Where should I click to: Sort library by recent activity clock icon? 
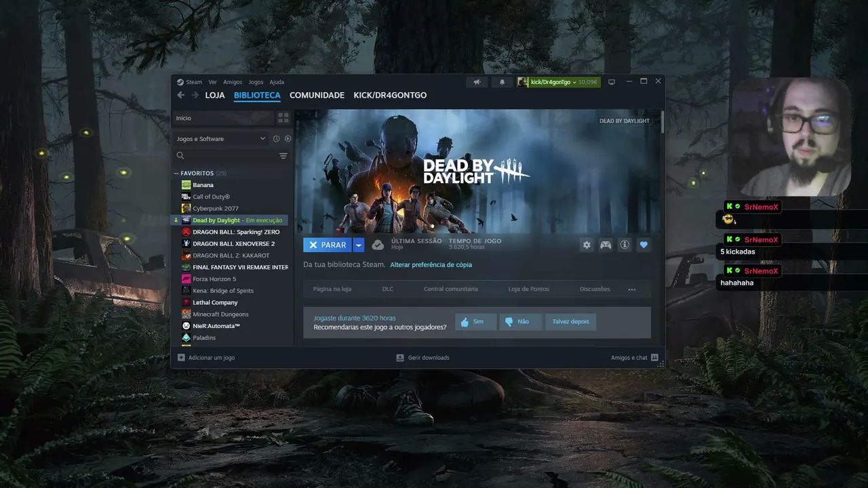[x=276, y=139]
